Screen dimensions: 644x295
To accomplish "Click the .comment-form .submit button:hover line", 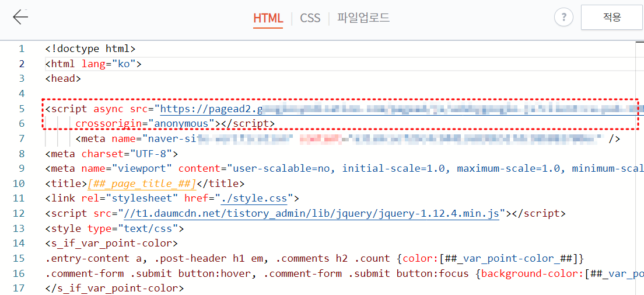I will coord(344,273).
